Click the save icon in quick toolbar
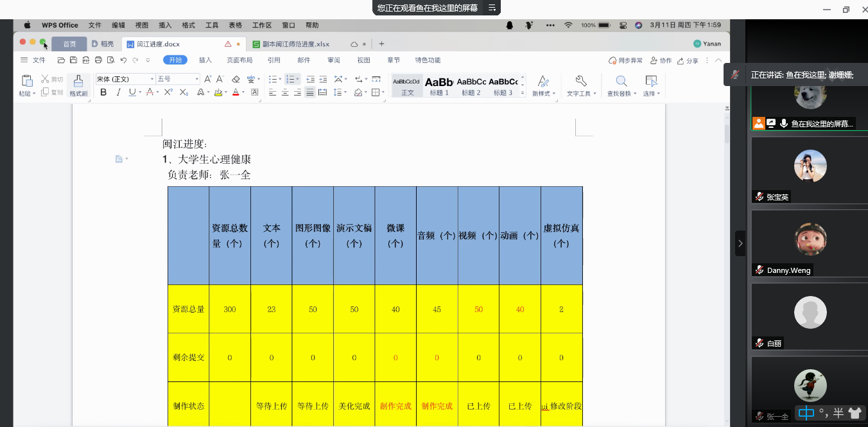Viewport: 868px width, 427px height. click(74, 60)
